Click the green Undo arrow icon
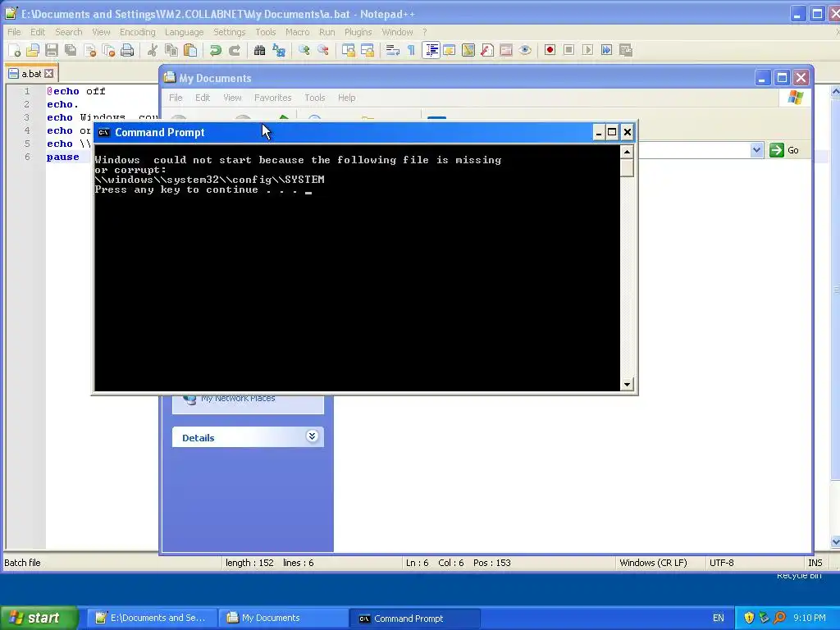840x630 pixels. tap(216, 50)
